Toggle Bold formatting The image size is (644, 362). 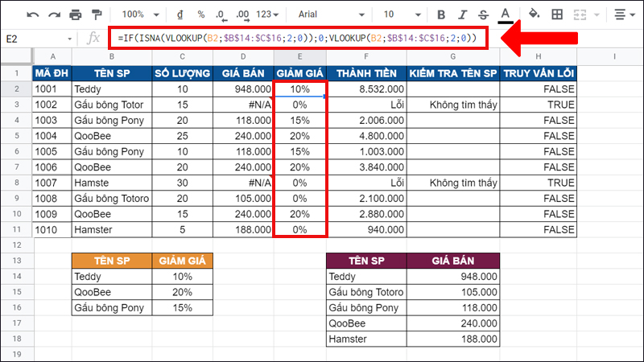441,14
